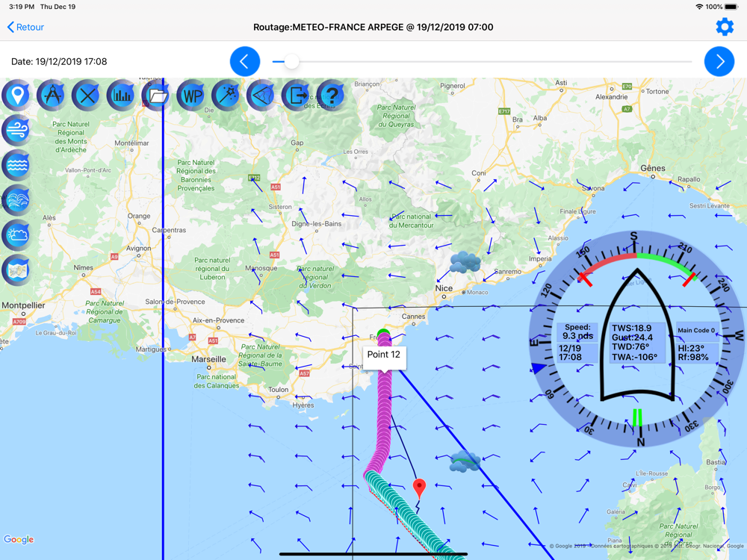Tap the Google logo on the map
This screenshot has height=560, width=747.
[x=19, y=539]
